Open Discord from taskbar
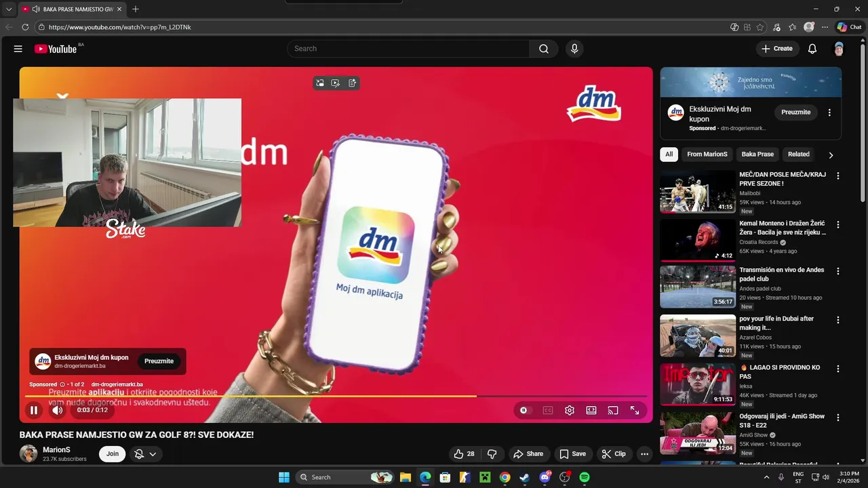This screenshot has width=868, height=488. [x=545, y=477]
